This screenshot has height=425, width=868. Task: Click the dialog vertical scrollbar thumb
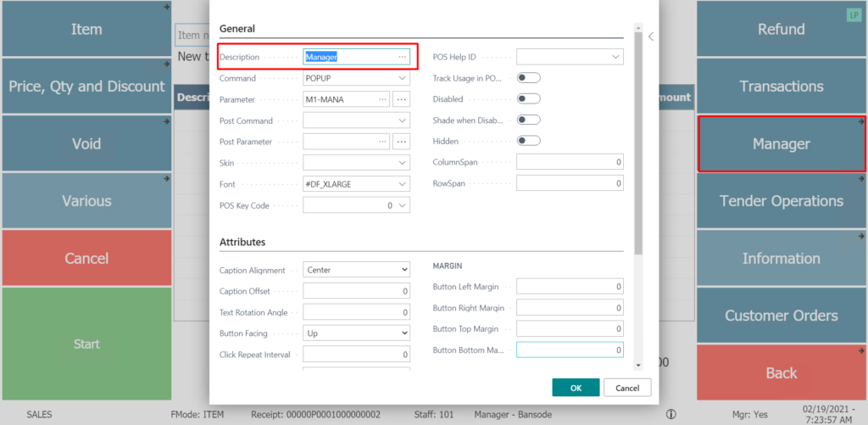click(638, 144)
